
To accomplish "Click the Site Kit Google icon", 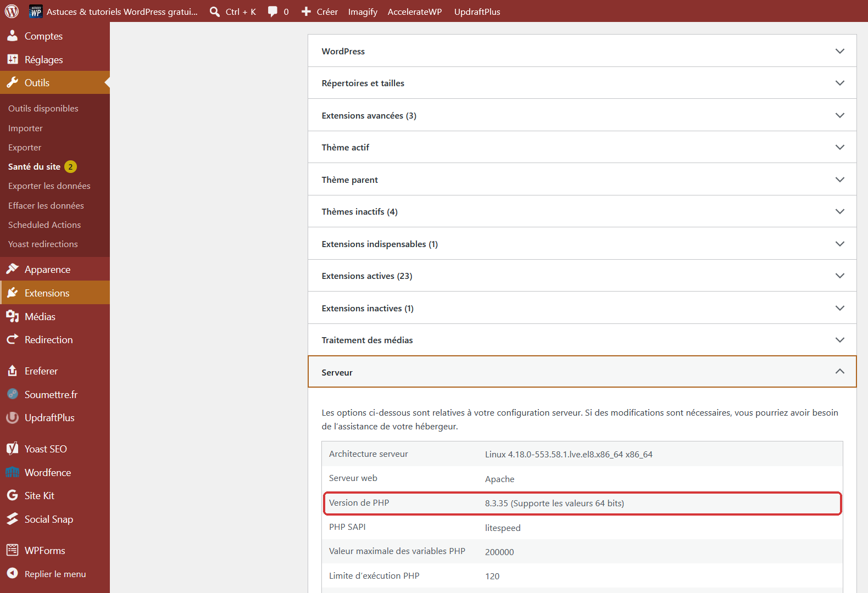I will (x=13, y=495).
